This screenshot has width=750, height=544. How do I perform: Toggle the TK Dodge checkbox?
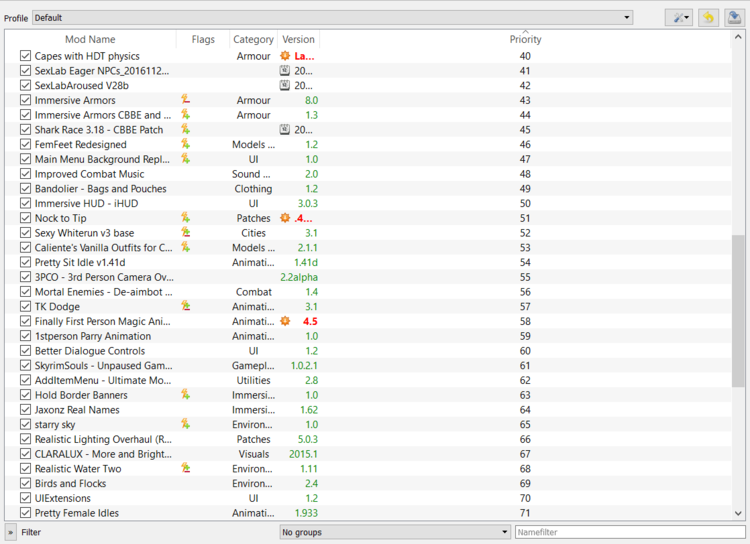pyautogui.click(x=25, y=307)
